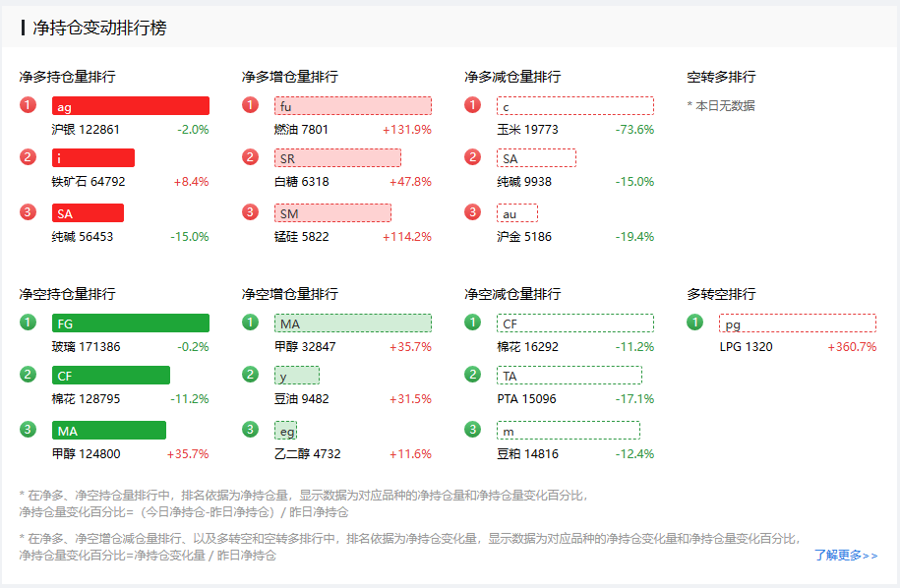Screen dimensions: 900x588
Task: Click rank 3 badge beside au 沪金
Action: pos(473,212)
